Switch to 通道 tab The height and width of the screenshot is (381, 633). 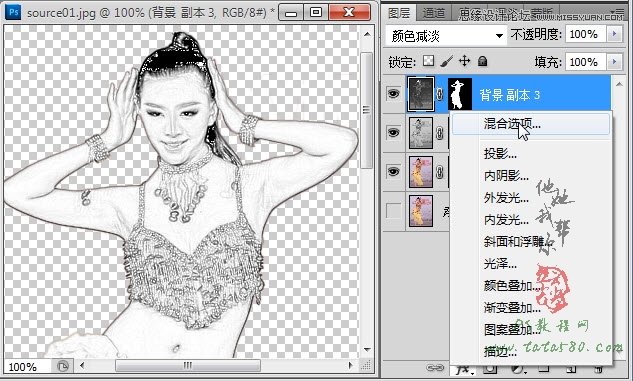click(x=434, y=13)
